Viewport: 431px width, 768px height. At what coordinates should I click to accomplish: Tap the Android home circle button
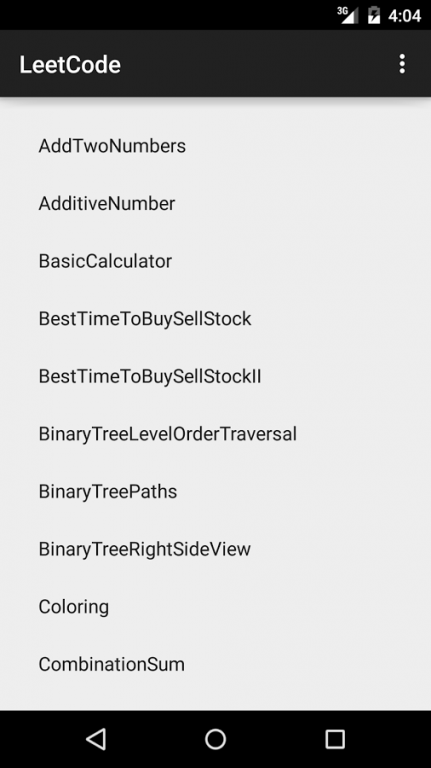tap(216, 739)
